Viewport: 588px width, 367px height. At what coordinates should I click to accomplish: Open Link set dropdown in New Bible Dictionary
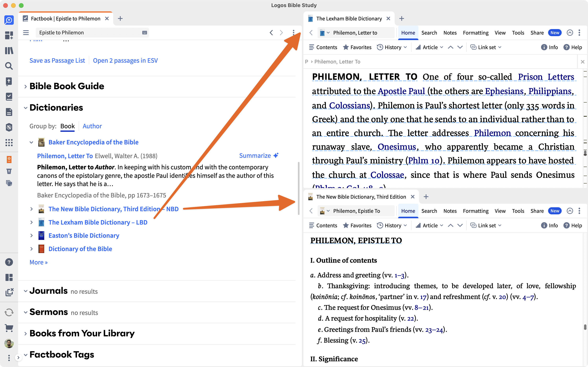pos(486,226)
